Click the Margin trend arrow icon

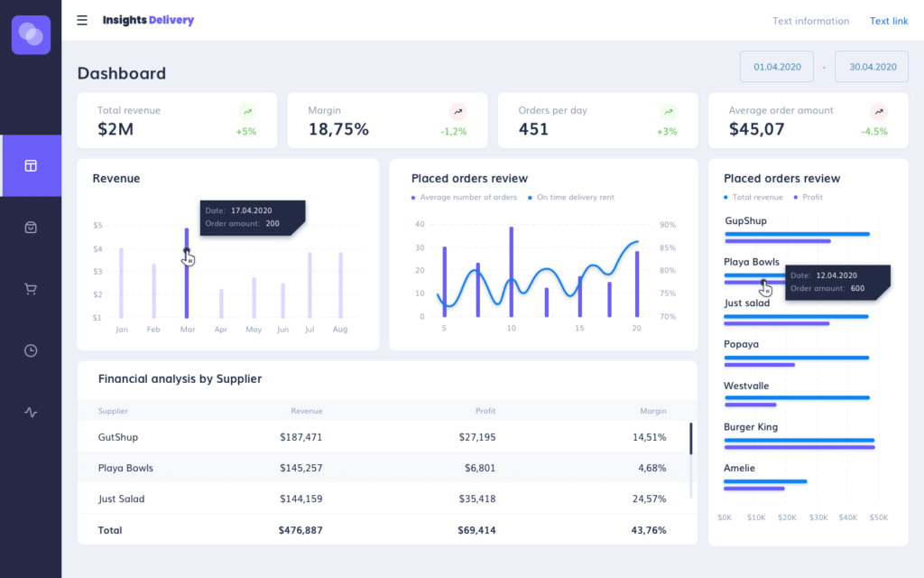click(457, 112)
